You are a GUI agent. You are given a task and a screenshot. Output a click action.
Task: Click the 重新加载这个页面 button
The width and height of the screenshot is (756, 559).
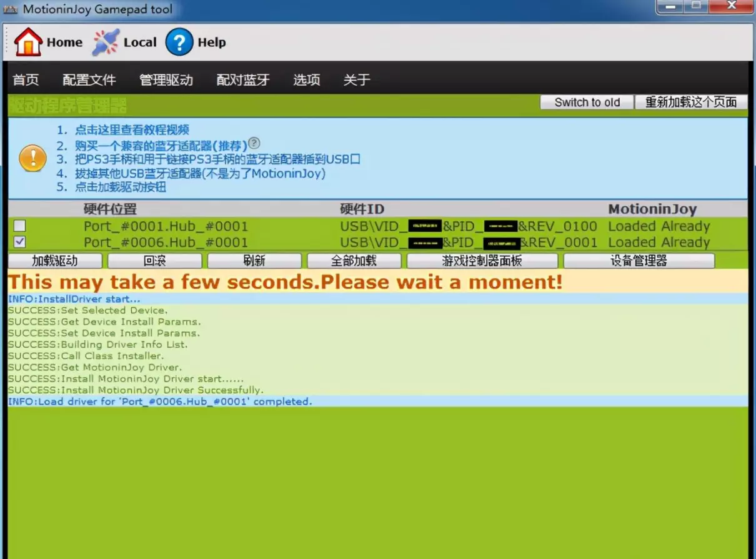pyautogui.click(x=691, y=103)
